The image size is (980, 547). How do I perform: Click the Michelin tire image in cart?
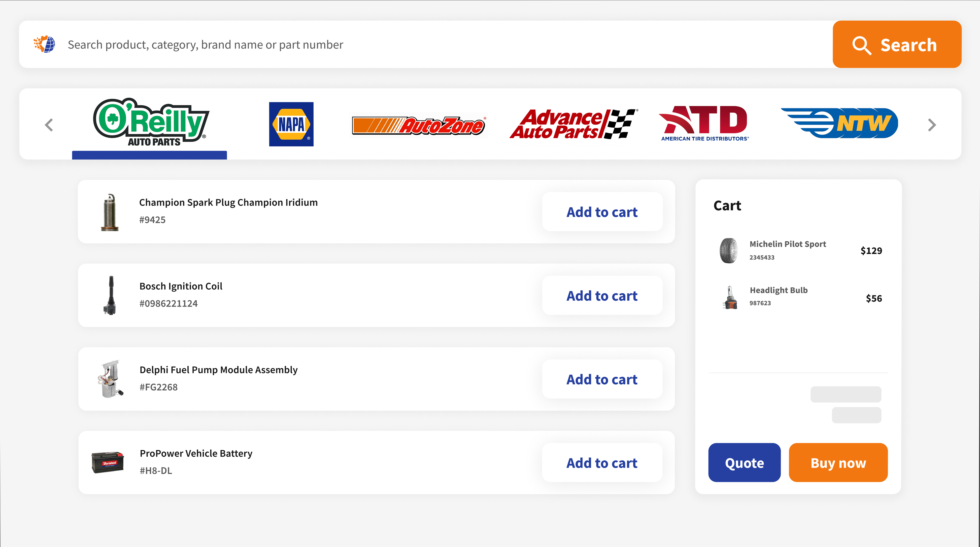point(729,251)
